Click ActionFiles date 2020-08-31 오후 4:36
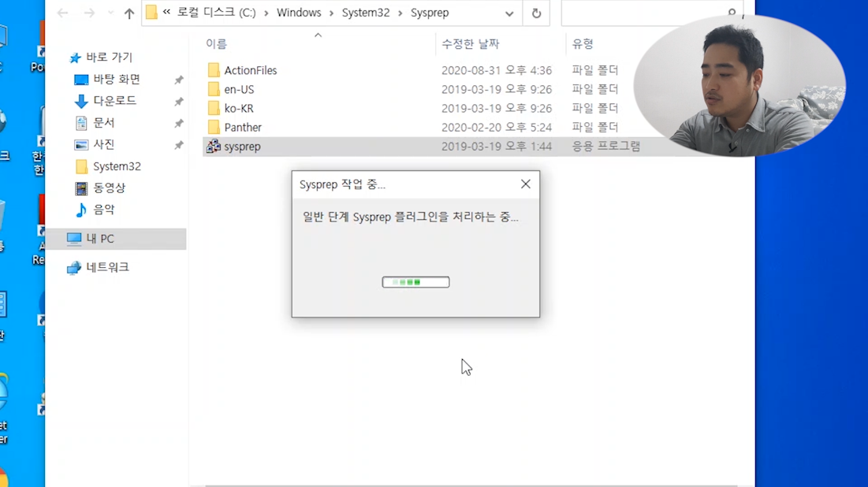The height and width of the screenshot is (487, 868). point(497,70)
